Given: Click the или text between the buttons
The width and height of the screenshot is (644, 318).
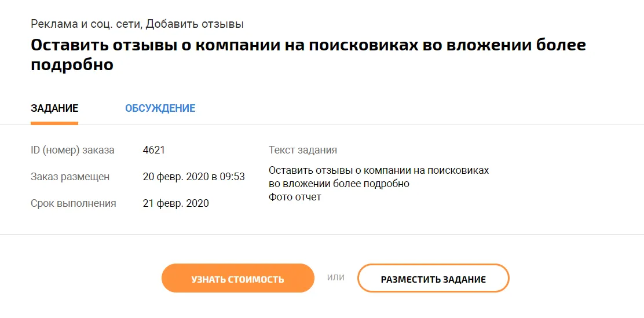Looking at the screenshot, I should point(335,277).
